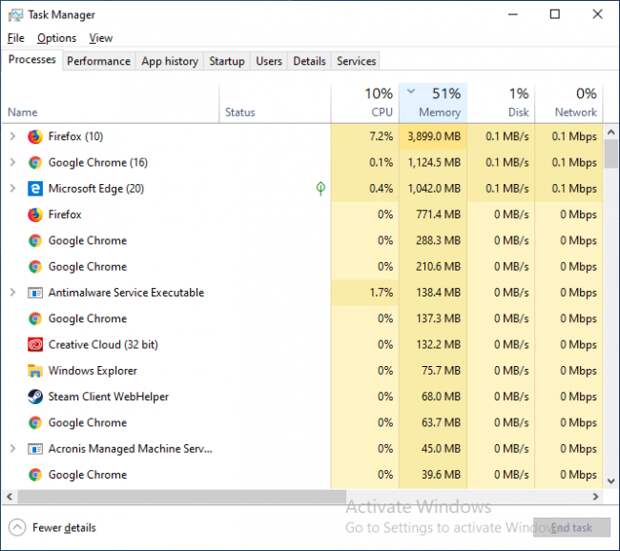Screen dimensions: 620x551
Task: Click the Firefox (10) process icon
Action: click(x=35, y=137)
